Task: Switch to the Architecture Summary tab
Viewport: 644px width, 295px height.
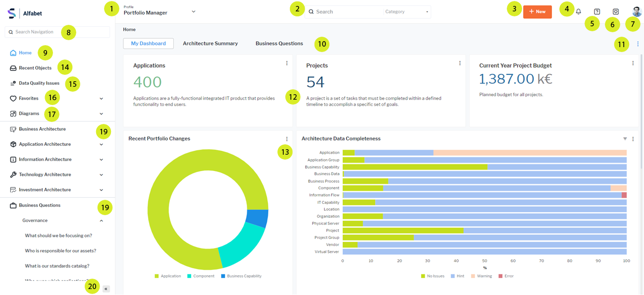Action: 210,44
